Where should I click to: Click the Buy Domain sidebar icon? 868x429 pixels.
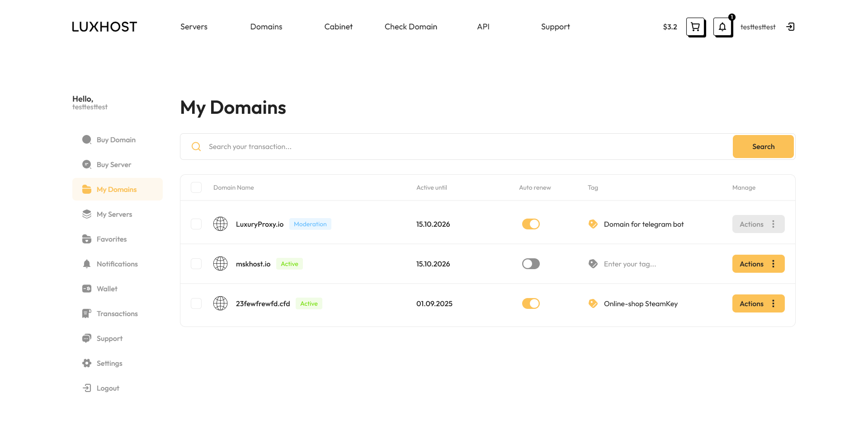point(87,140)
